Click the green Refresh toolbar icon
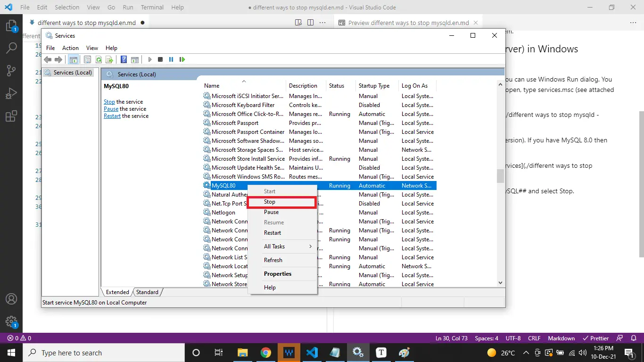644x362 pixels. 99,59
